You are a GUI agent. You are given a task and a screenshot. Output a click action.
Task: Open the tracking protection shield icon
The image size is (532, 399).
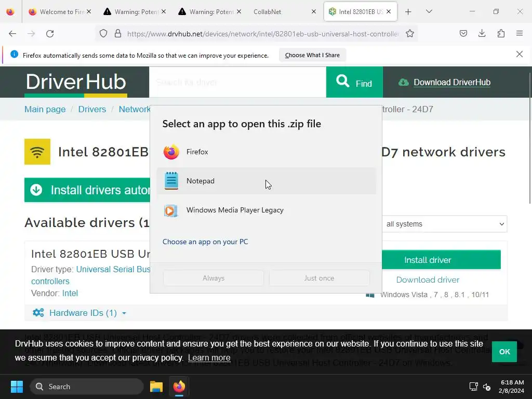(103, 34)
